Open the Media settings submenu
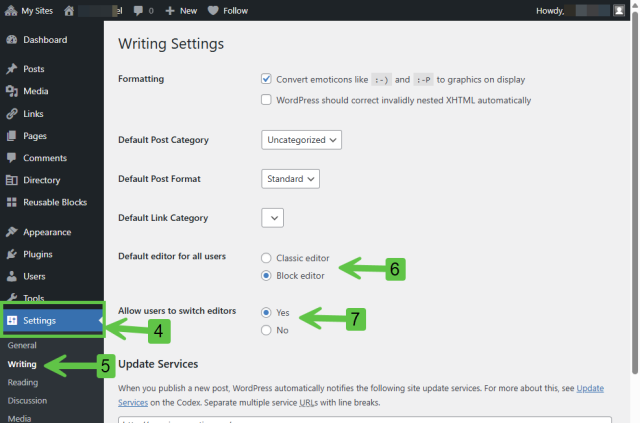 point(19,419)
